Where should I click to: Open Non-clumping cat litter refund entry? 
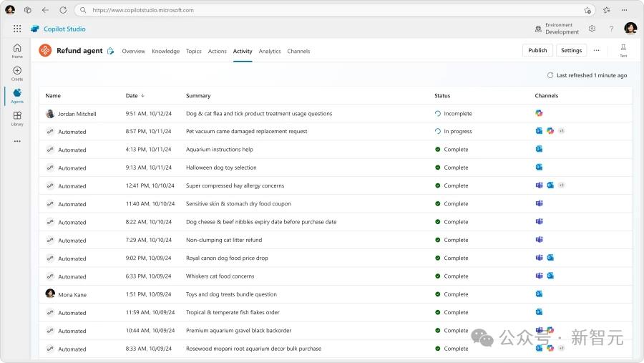[x=224, y=240]
